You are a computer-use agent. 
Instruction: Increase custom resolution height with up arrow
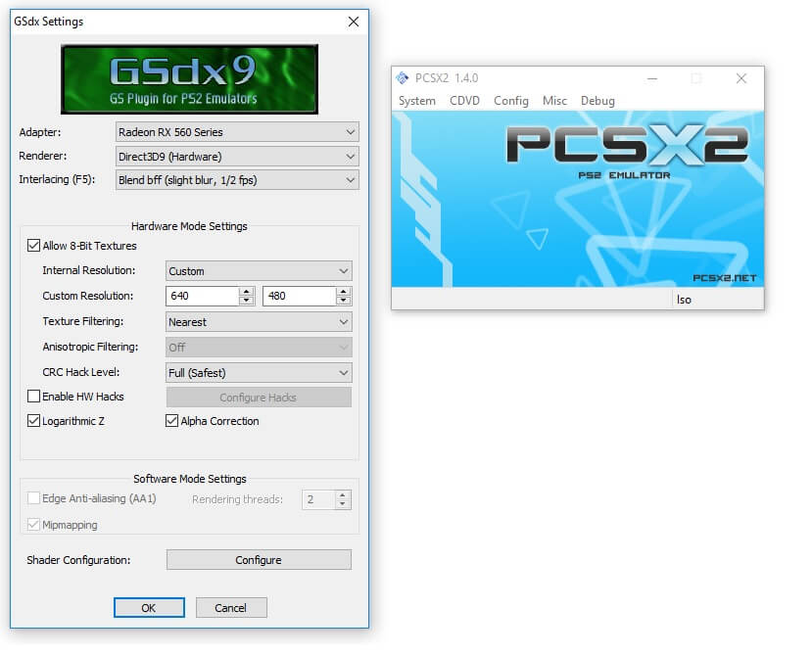tap(344, 292)
